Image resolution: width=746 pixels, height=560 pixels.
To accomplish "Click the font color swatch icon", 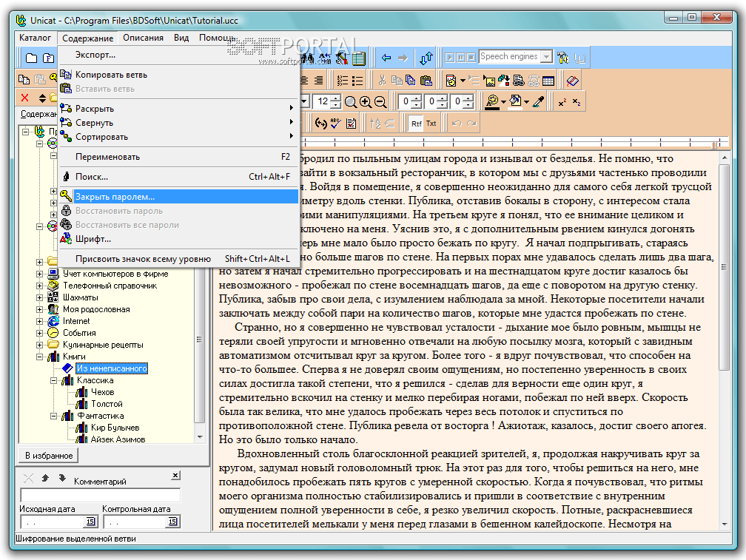I will point(492,102).
